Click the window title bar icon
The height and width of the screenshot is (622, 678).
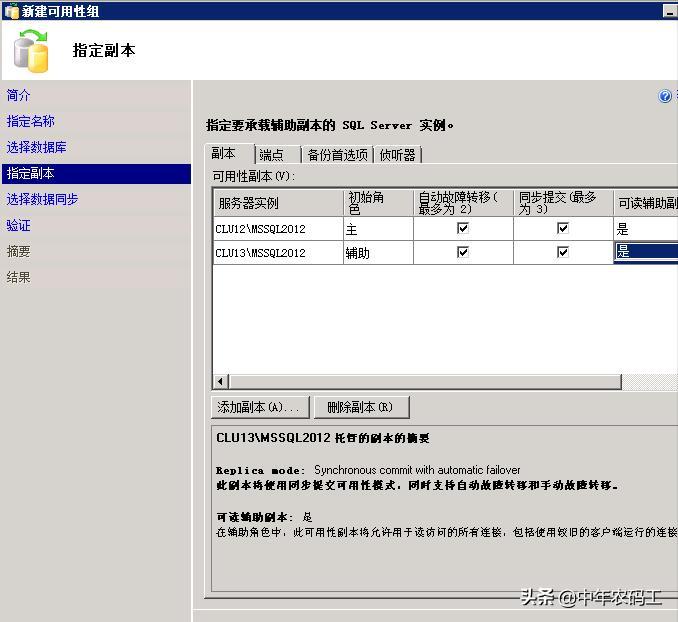11,11
